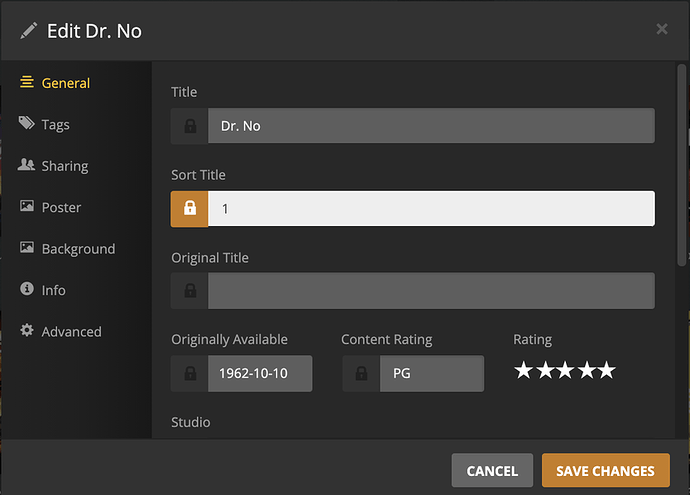
Task: Set rating to four stars
Action: coord(586,370)
